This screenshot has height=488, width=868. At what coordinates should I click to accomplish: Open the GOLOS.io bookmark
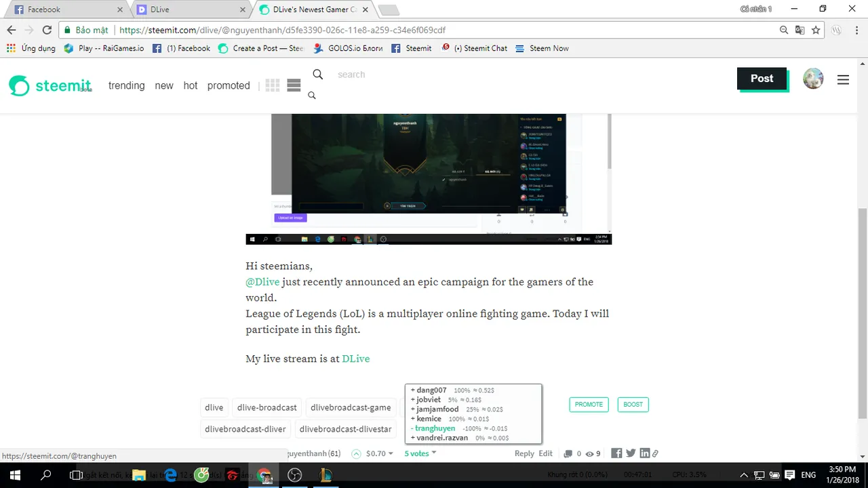pos(349,48)
